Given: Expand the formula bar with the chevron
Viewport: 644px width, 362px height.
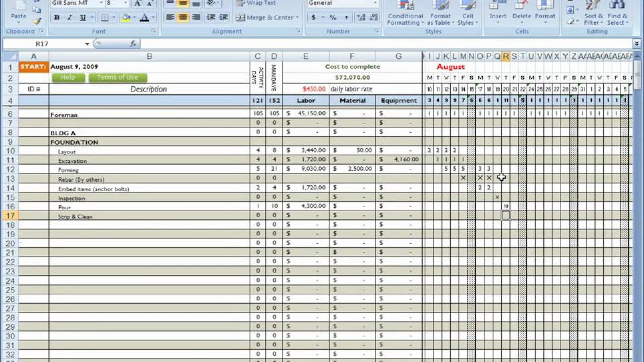Looking at the screenshot, I should tap(637, 44).
